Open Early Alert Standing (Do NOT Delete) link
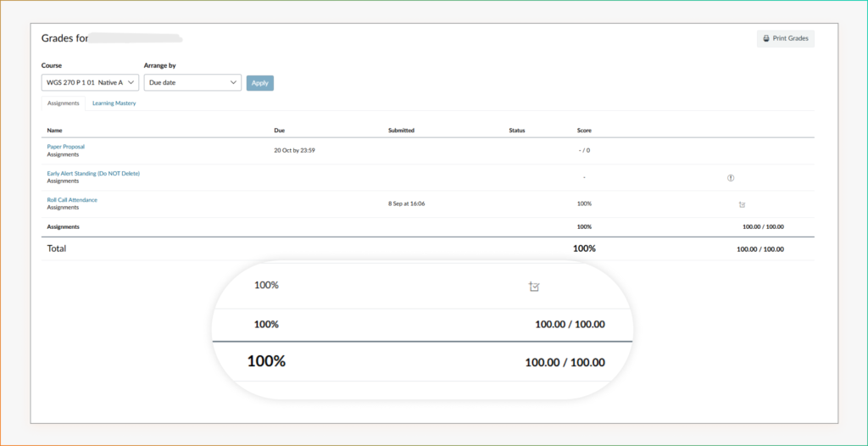868x446 pixels. click(93, 173)
